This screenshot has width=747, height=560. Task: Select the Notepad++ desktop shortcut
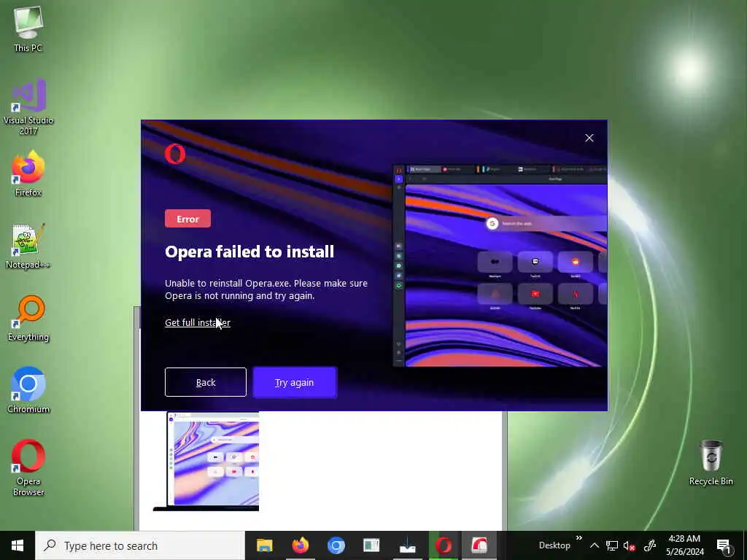[28, 246]
